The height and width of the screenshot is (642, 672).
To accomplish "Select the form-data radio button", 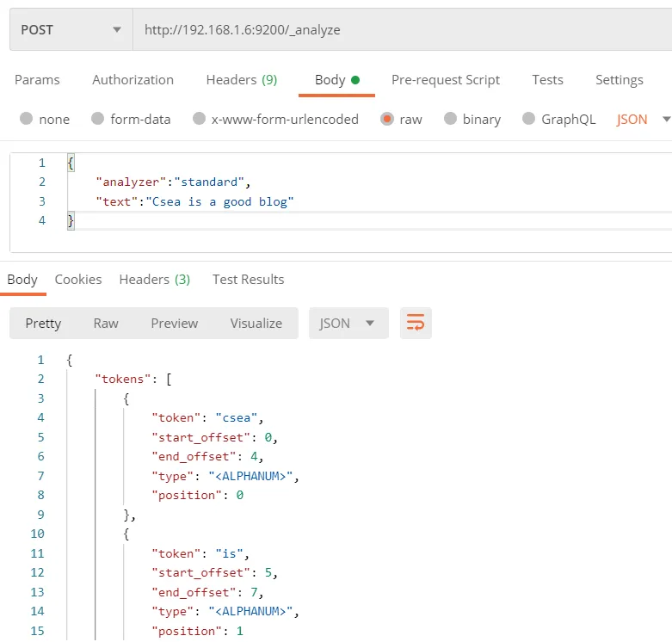I will click(x=97, y=120).
